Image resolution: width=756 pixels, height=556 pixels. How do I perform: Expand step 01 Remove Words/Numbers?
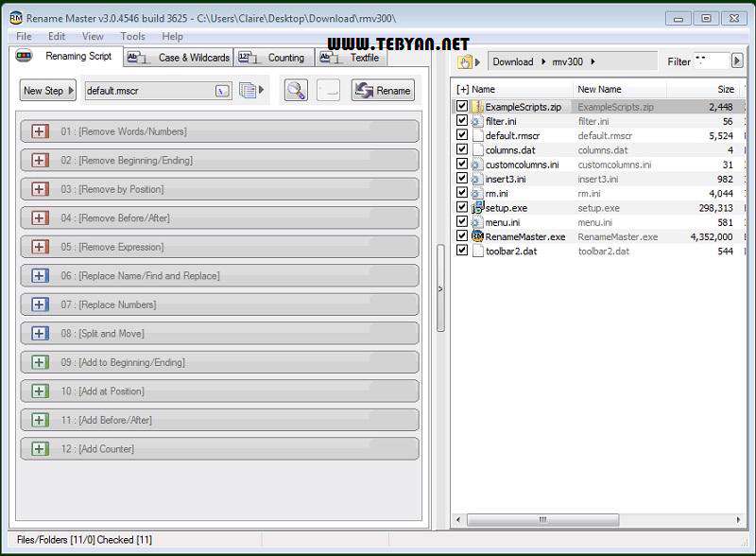[x=38, y=132]
